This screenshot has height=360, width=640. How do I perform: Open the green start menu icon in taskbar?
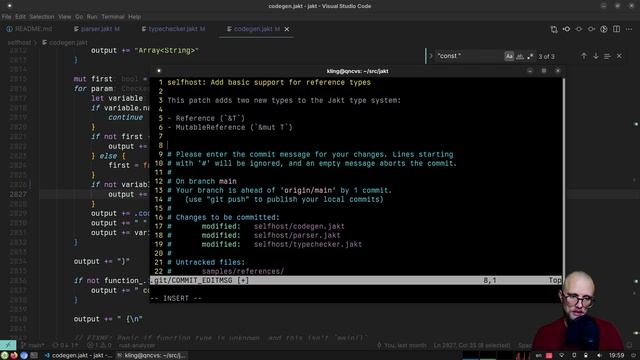click(x=4, y=356)
